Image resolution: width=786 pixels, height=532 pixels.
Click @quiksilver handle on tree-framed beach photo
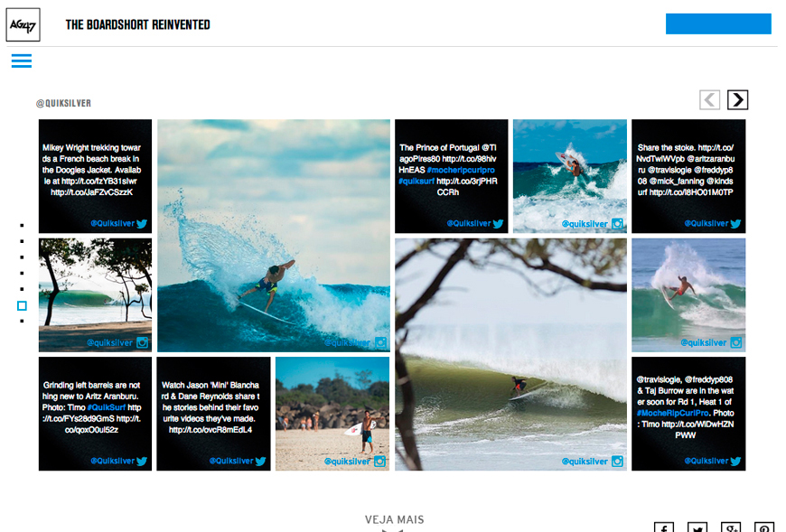[110, 343]
